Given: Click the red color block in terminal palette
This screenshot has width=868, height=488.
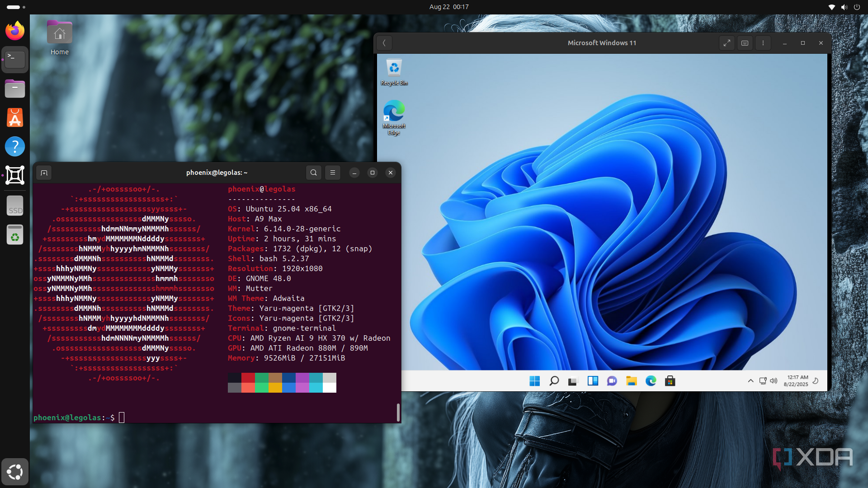Looking at the screenshot, I should [x=248, y=378].
